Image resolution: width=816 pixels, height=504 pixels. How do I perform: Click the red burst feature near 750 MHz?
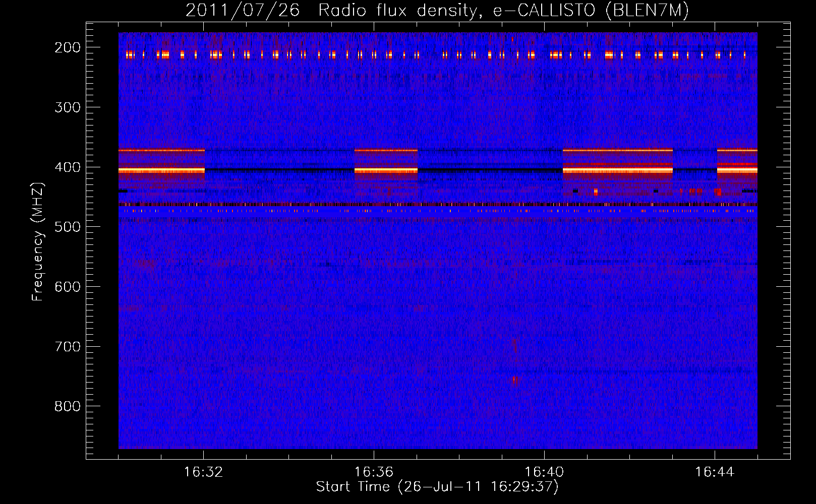[x=516, y=381]
